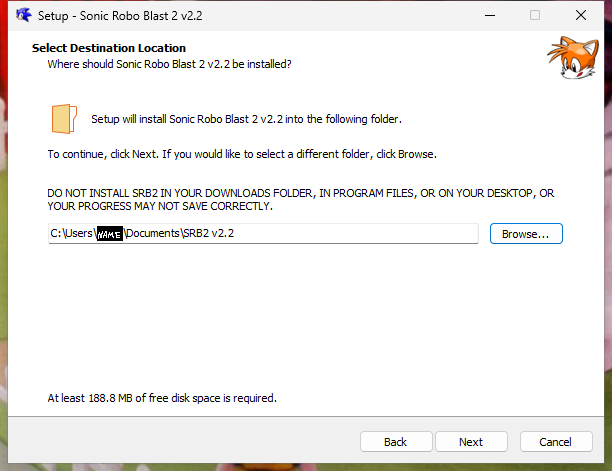Proceed with the Next button

point(471,442)
